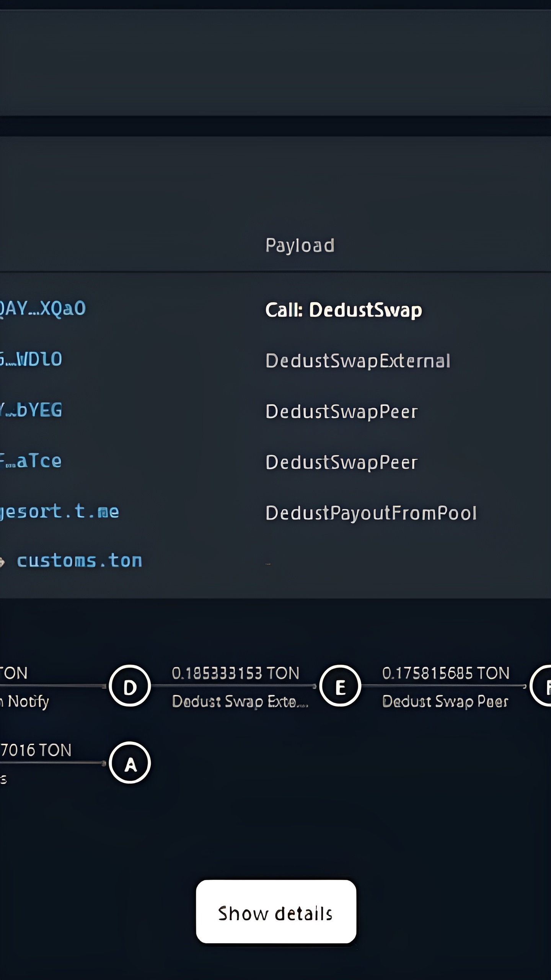Select the 0.175815685 TON amount
The height and width of the screenshot is (980, 551).
click(446, 673)
